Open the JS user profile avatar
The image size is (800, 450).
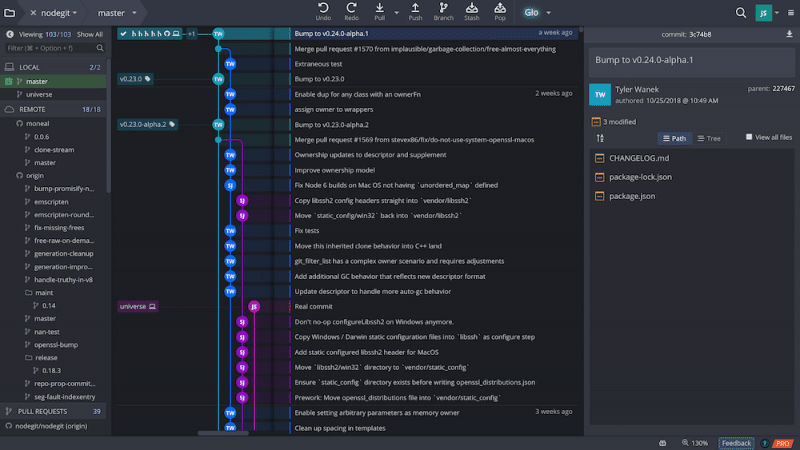(x=763, y=13)
